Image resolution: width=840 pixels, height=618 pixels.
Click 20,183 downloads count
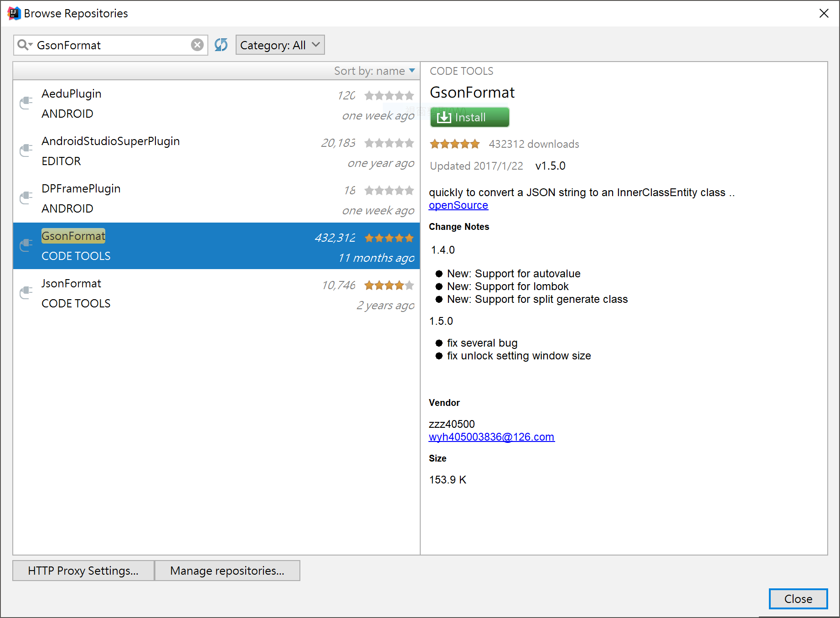(x=338, y=143)
